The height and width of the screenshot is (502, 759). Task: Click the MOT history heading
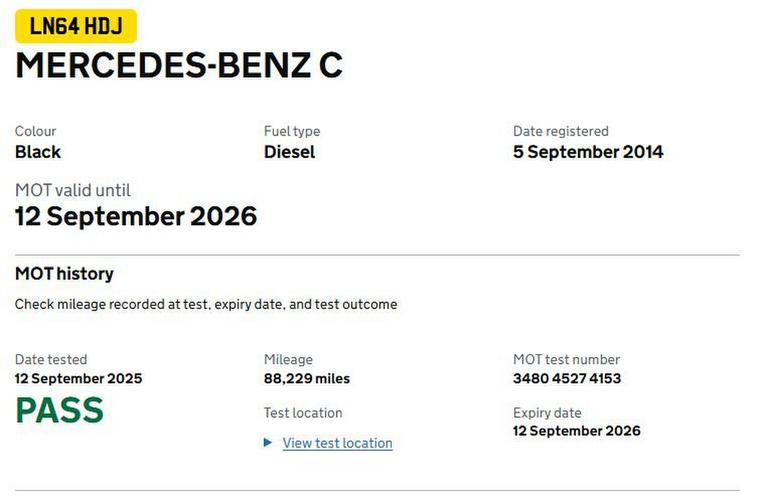pos(64,274)
